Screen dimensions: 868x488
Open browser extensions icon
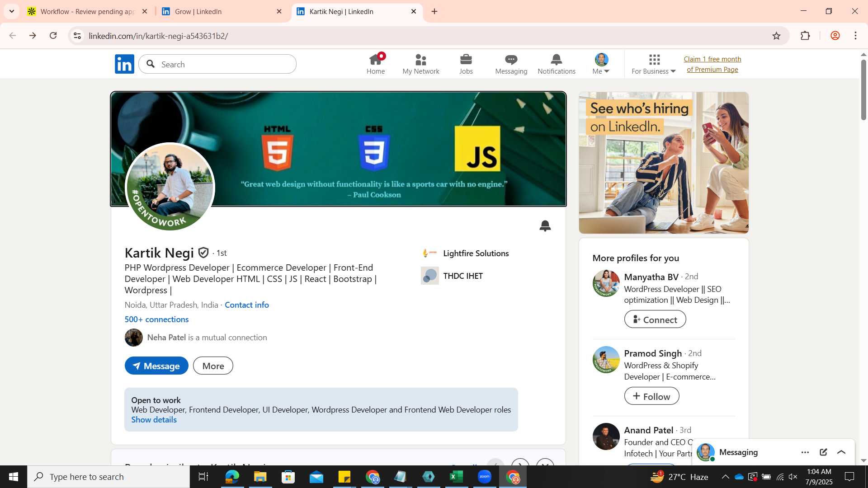[x=805, y=36]
